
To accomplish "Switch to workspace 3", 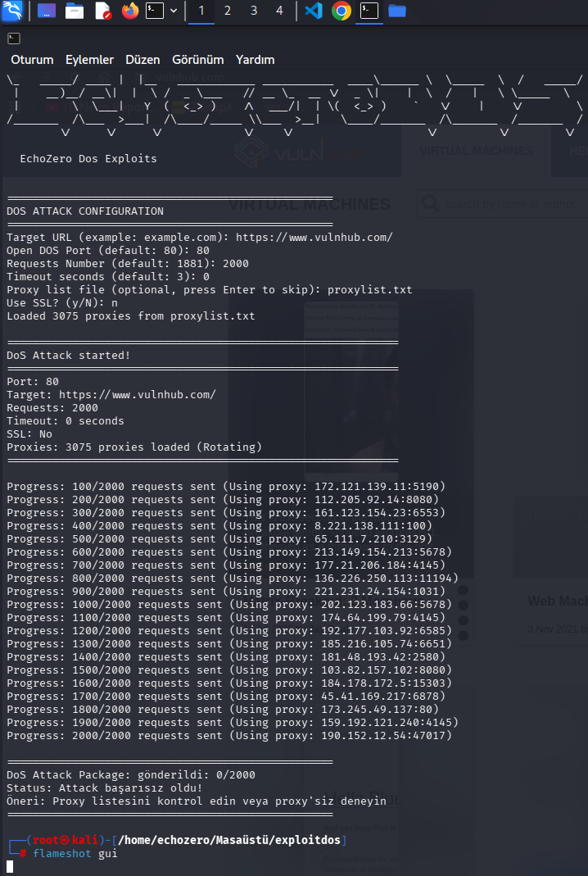I will click(254, 11).
